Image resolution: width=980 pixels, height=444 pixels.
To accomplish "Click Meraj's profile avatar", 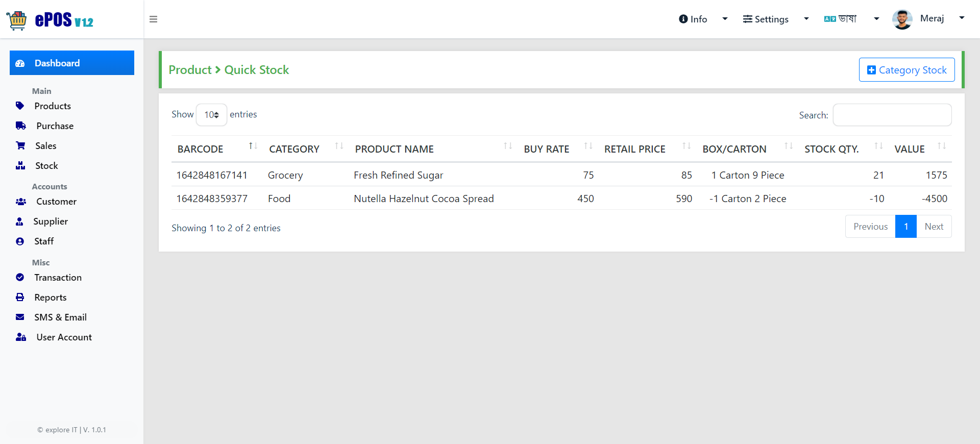I will point(902,19).
